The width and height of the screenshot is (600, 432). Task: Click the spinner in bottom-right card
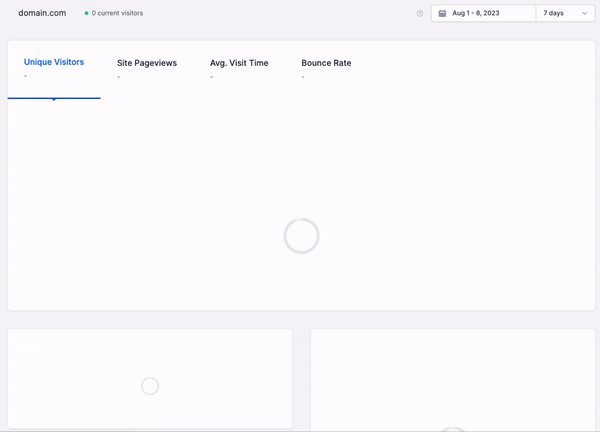pyautogui.click(x=452, y=429)
